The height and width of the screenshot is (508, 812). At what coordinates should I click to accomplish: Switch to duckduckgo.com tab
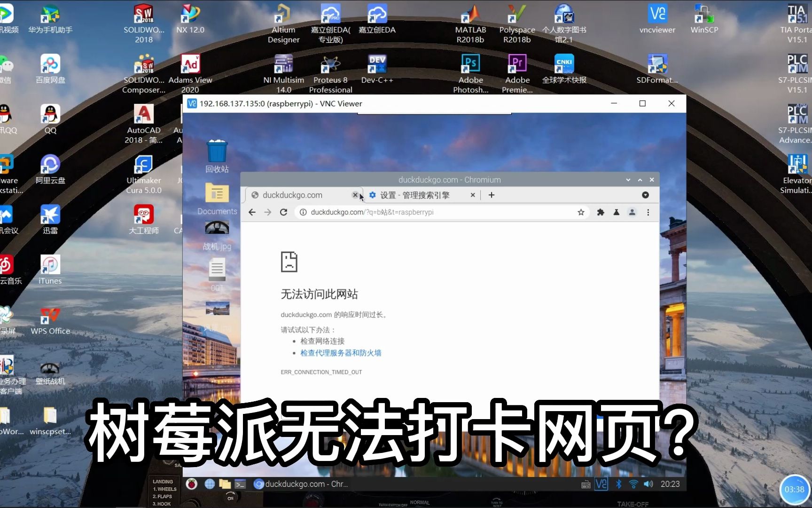pyautogui.click(x=303, y=195)
